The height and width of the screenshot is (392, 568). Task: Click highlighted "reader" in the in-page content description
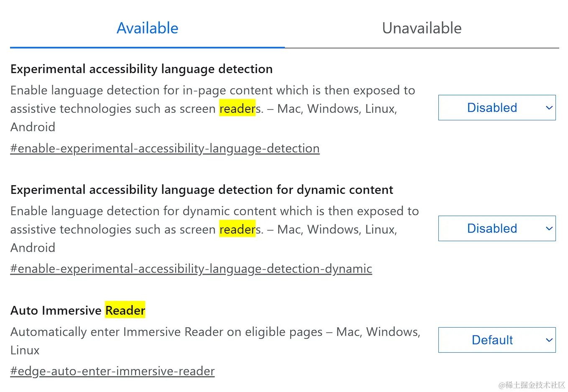(237, 109)
